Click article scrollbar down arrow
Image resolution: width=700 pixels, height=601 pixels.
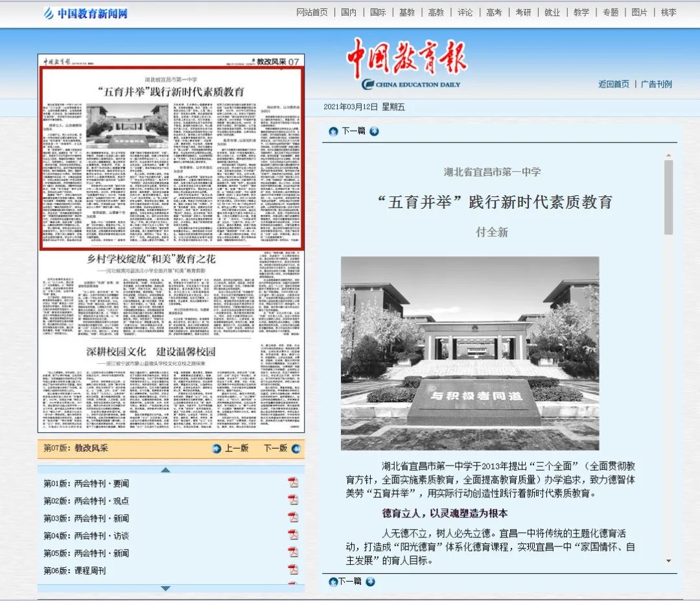668,561
